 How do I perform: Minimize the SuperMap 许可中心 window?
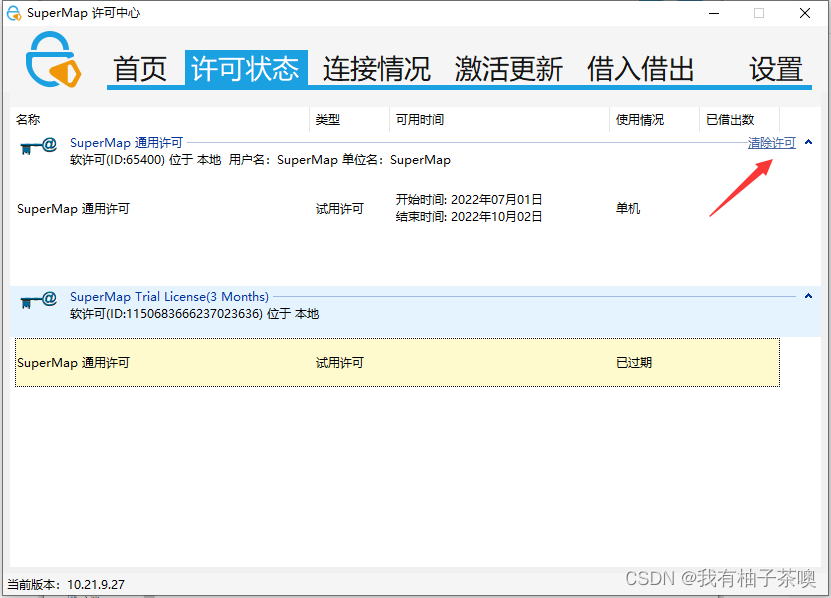[714, 13]
